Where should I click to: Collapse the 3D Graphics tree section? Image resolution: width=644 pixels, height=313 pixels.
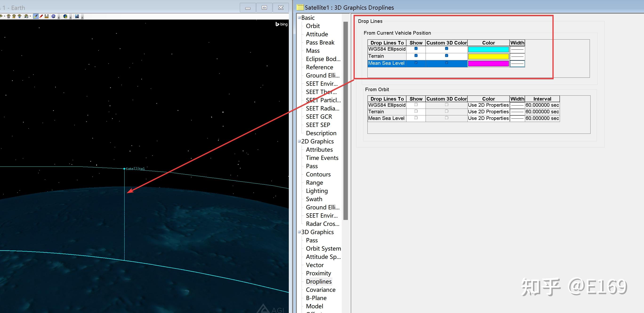point(299,232)
